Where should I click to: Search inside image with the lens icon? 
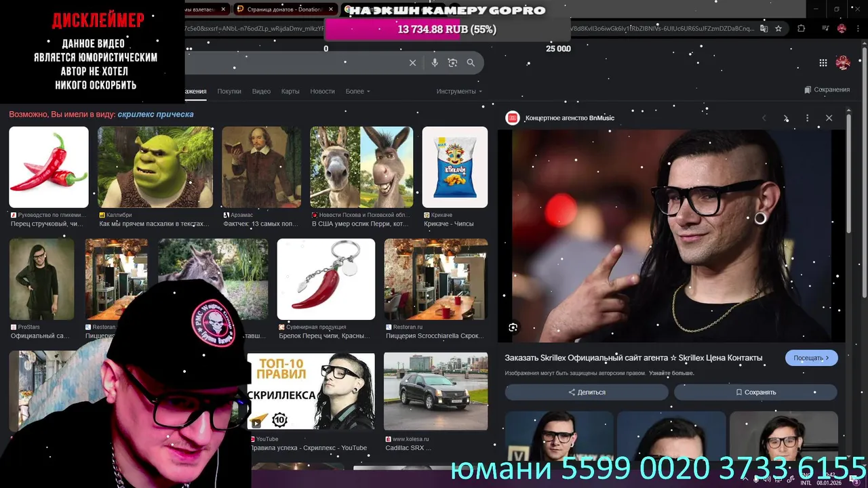(513, 327)
